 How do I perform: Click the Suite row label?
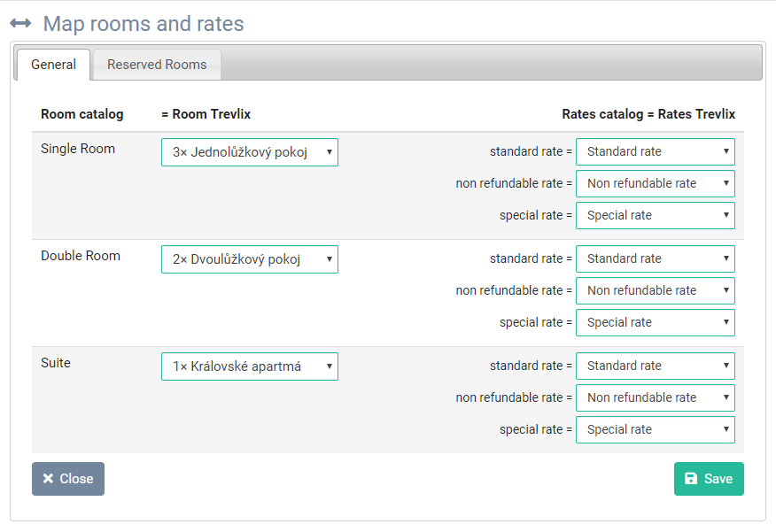pyautogui.click(x=56, y=363)
